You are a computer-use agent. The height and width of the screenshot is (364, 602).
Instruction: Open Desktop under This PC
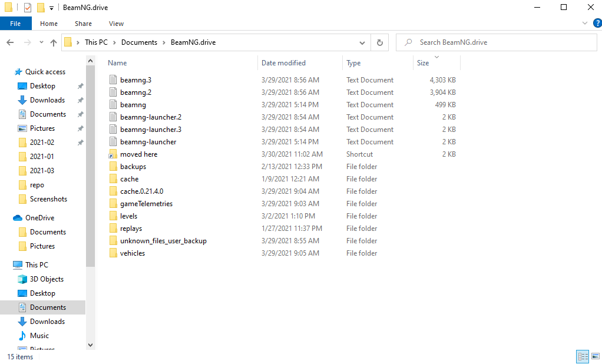click(42, 293)
